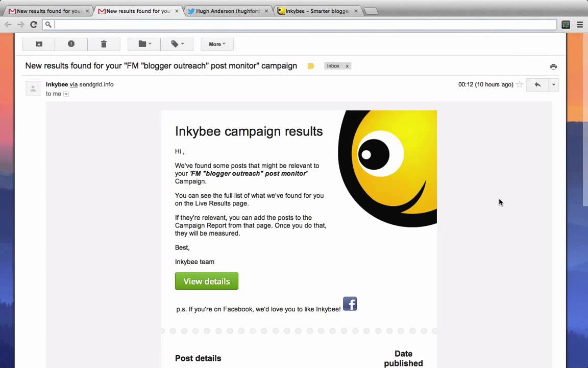Print the email with the printer icon
This screenshot has height=368, width=588.
click(553, 66)
